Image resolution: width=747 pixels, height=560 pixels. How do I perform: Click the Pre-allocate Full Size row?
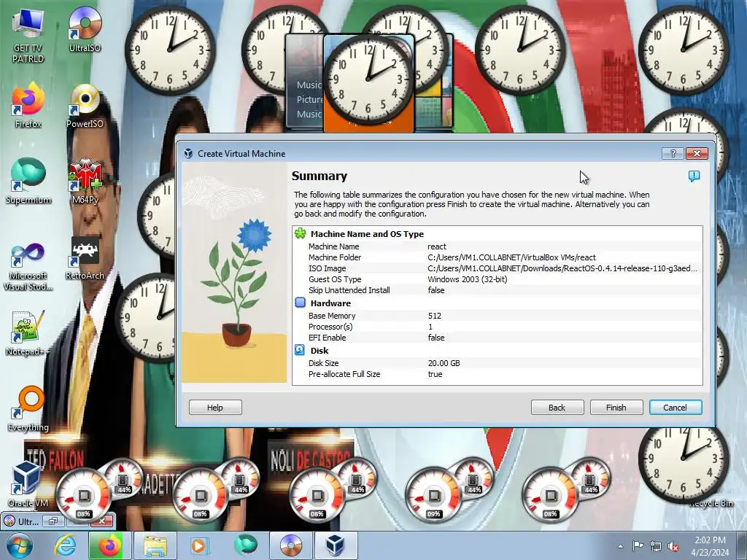tap(498, 374)
